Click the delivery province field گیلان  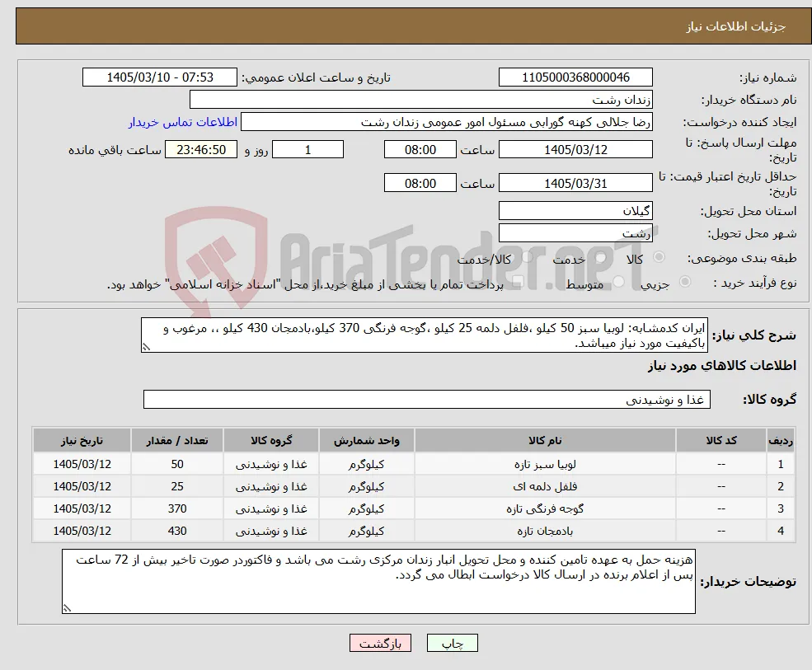(x=575, y=211)
